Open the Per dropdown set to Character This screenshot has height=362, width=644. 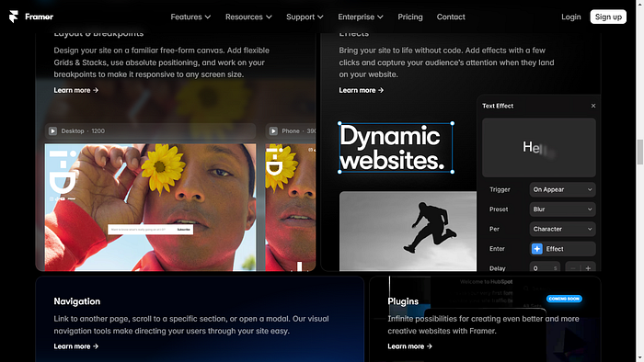pyautogui.click(x=562, y=229)
